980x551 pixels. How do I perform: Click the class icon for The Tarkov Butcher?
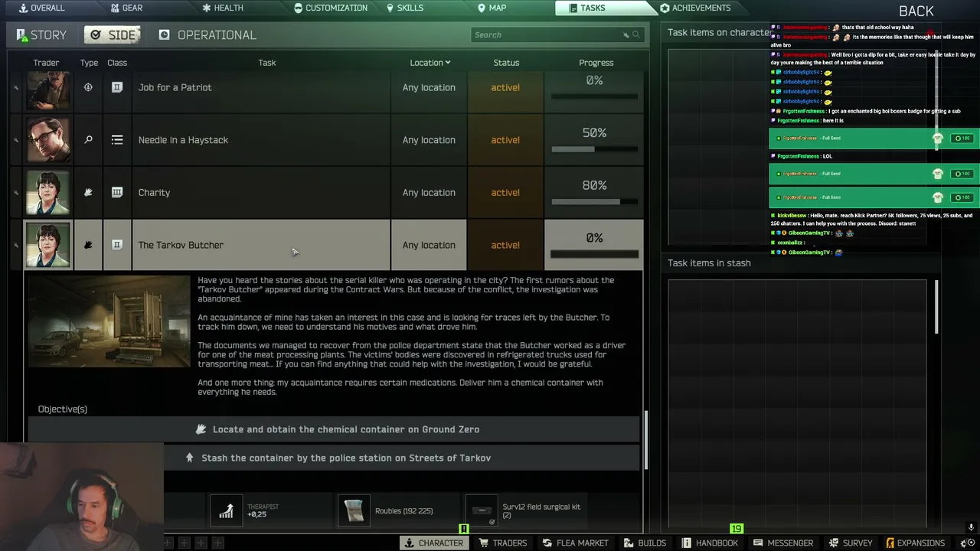click(x=117, y=245)
